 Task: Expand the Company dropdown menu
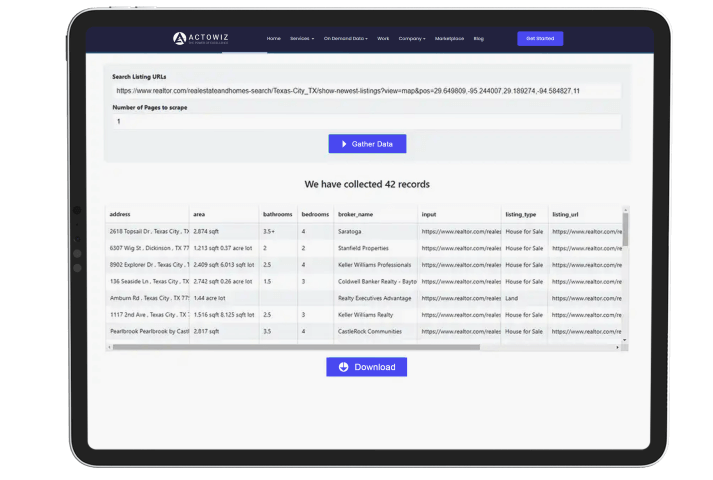[x=412, y=39]
